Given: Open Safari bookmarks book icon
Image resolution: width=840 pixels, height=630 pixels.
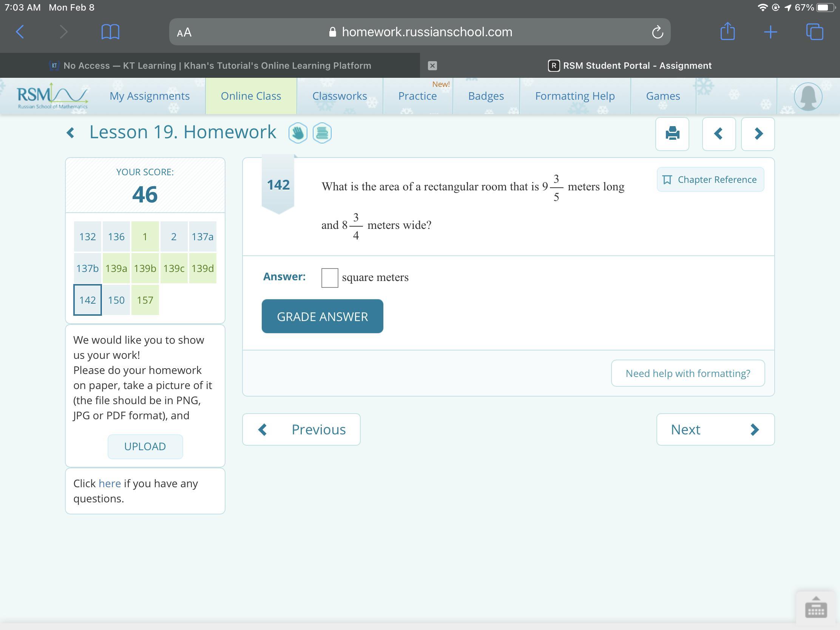Looking at the screenshot, I should click(x=110, y=31).
